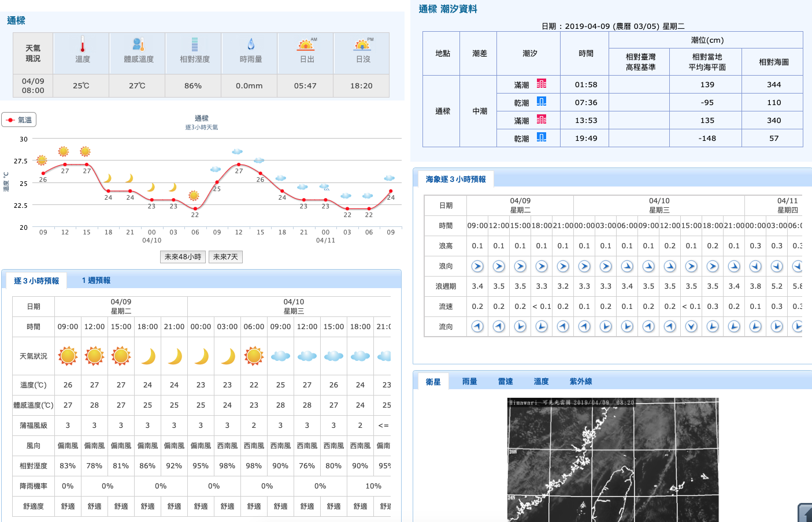Image resolution: width=812 pixels, height=522 pixels.
Task: Click the tide time 01:58
Action: pos(586,85)
